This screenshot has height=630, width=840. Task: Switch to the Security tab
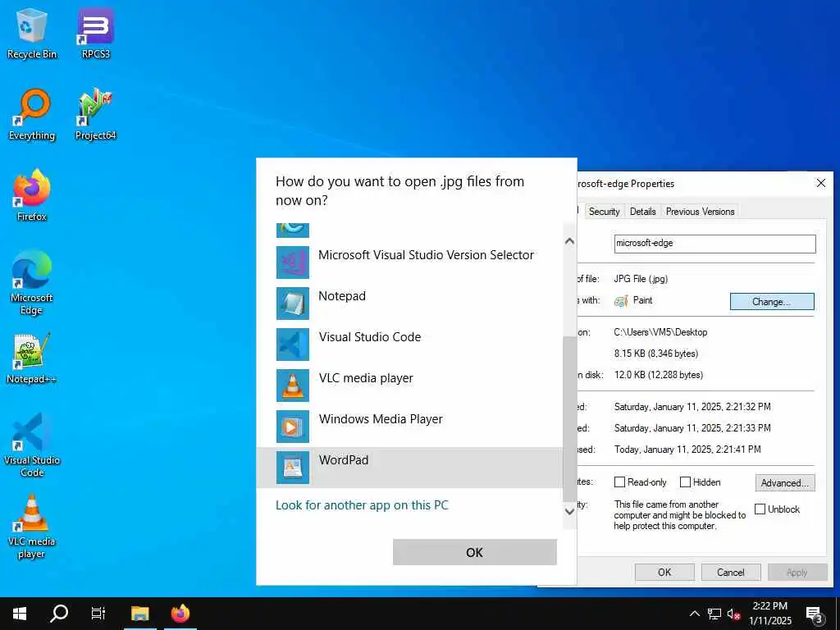click(604, 212)
